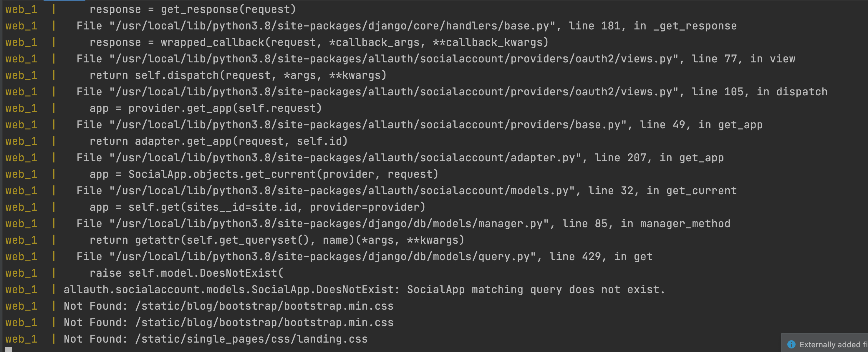This screenshot has height=352, width=868.
Task: Click the 'wrapped_callback' code line
Action: point(319,42)
